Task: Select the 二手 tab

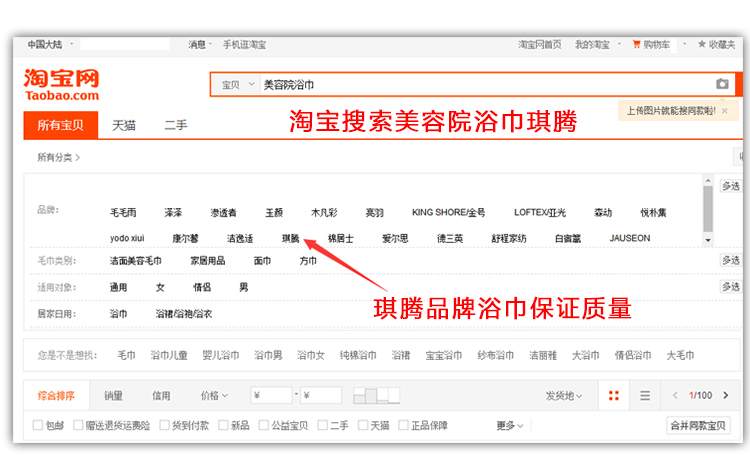Action: click(x=176, y=125)
